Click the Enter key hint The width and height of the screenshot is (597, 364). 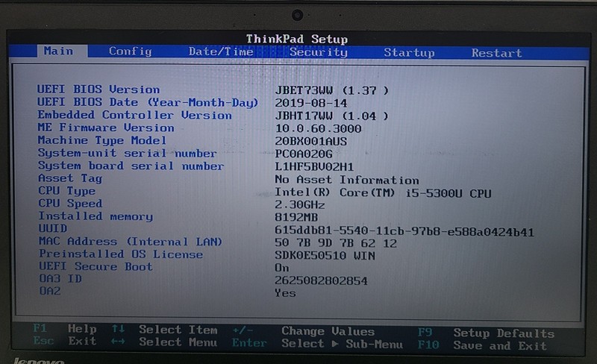tap(249, 343)
